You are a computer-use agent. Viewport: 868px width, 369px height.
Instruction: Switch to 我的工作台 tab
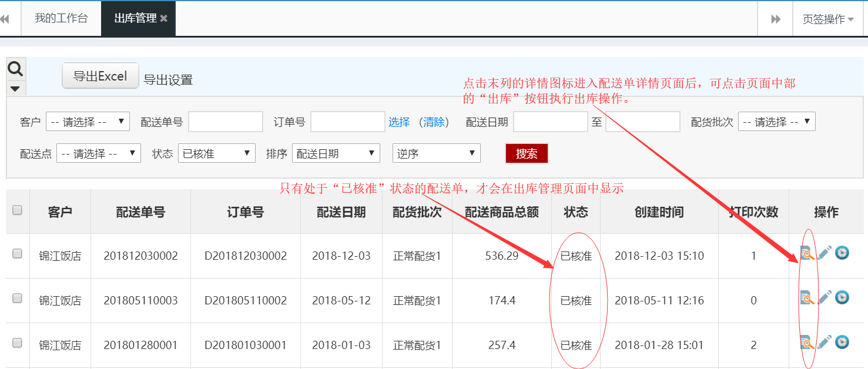(61, 18)
